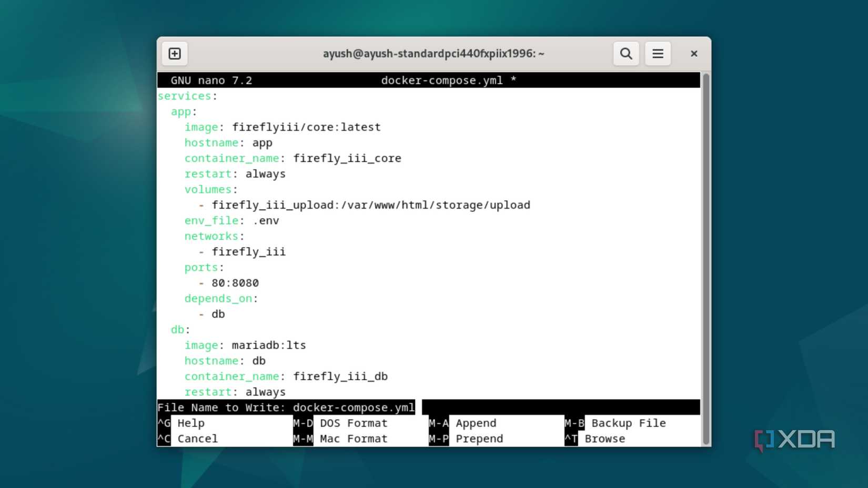The height and width of the screenshot is (488, 868).
Task: Click the terminal vertical scrollbar
Action: pyautogui.click(x=706, y=259)
